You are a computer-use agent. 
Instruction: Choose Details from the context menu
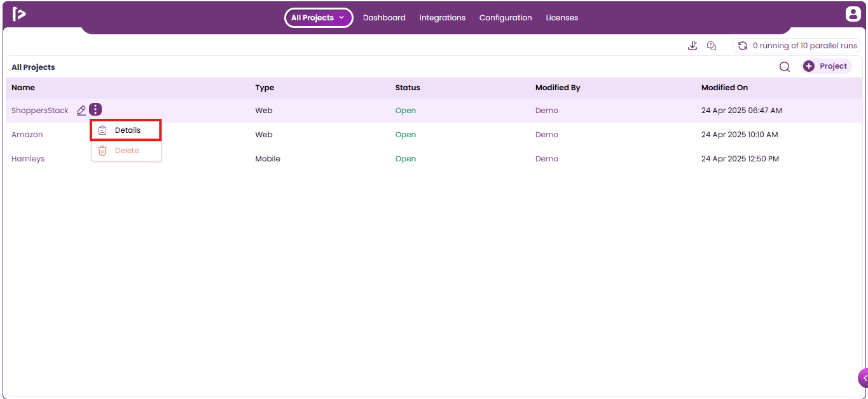(x=126, y=130)
